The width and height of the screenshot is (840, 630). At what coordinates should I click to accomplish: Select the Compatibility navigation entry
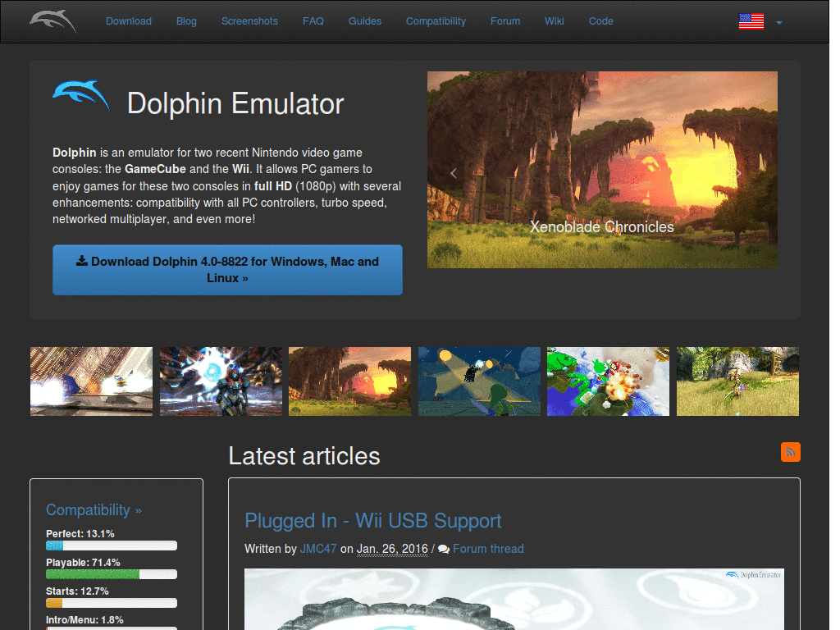click(x=436, y=21)
